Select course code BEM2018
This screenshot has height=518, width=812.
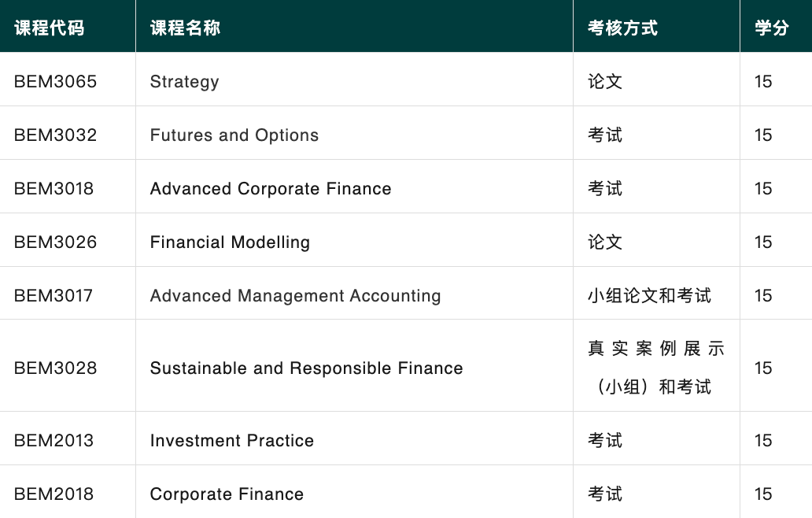pyautogui.click(x=54, y=494)
